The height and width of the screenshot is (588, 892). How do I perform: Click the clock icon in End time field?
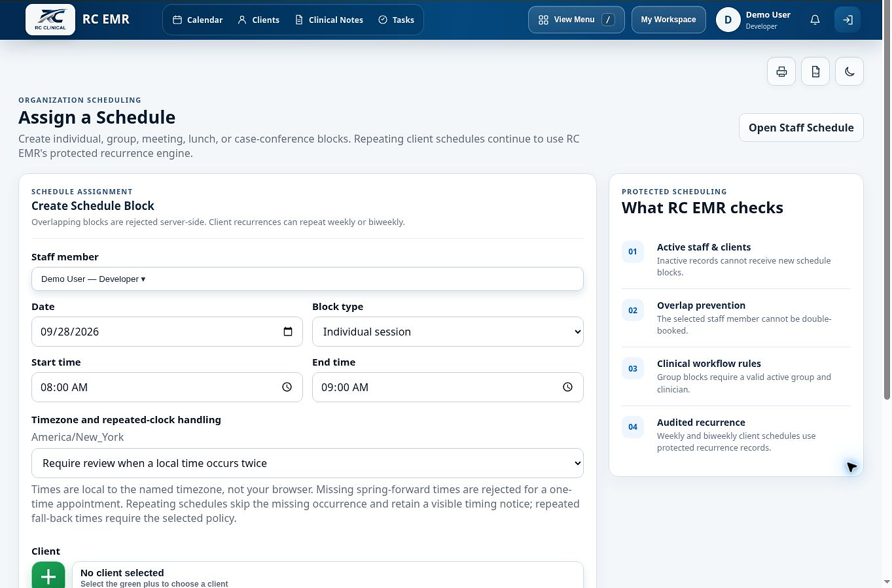[567, 387]
